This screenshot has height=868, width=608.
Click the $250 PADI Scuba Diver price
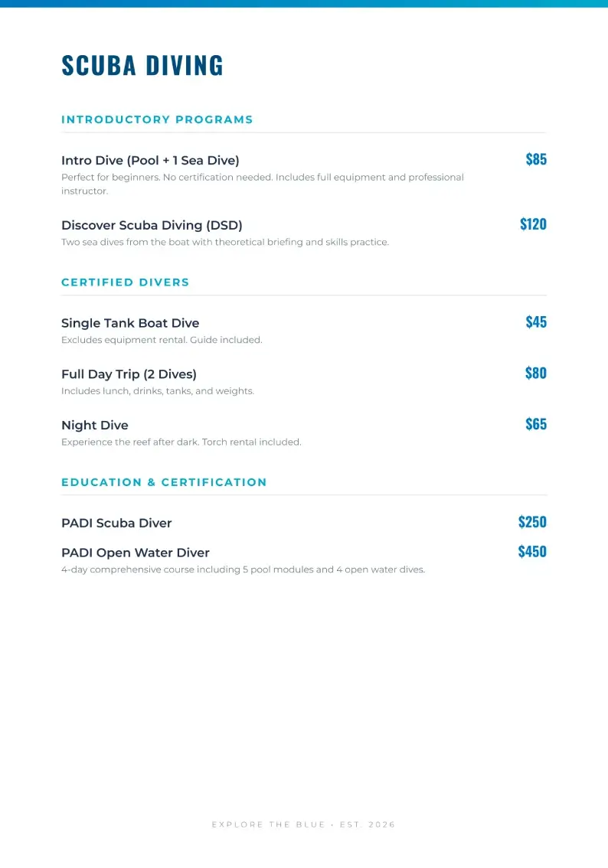(532, 522)
